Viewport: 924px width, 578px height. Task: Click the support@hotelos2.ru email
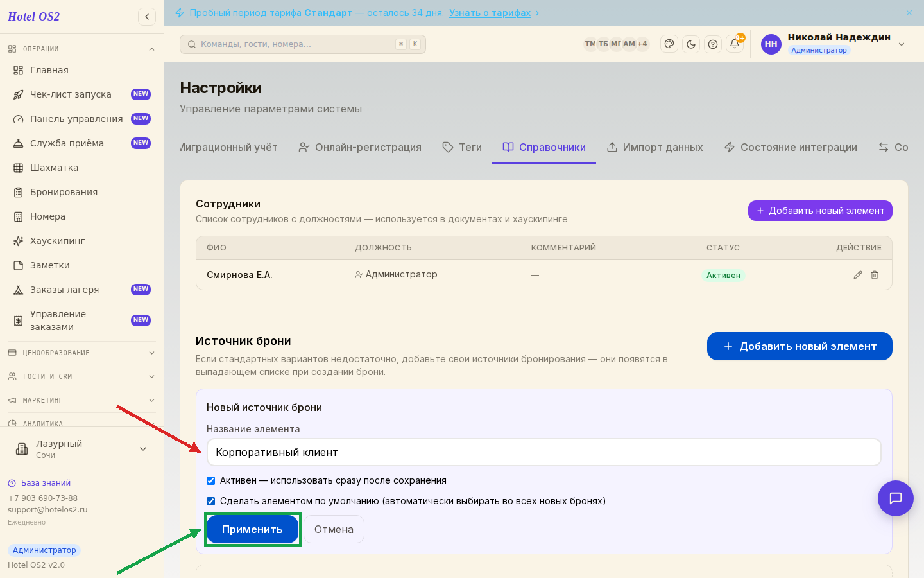pos(47,510)
